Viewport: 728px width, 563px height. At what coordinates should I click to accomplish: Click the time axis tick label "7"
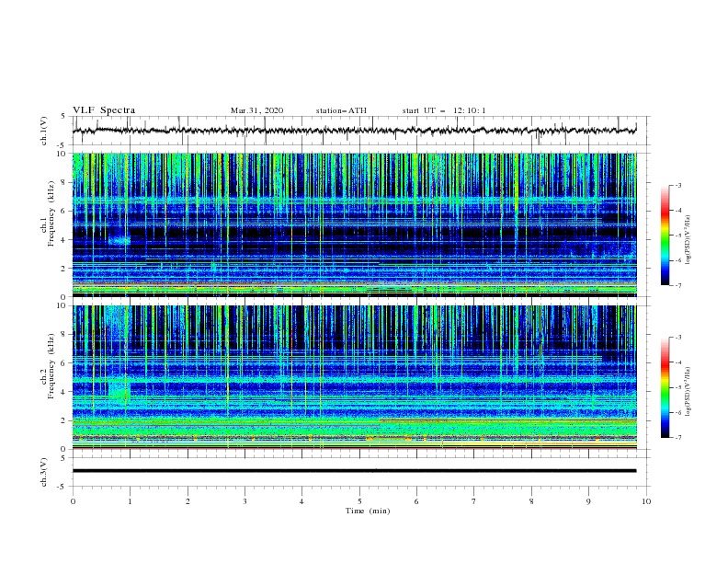click(474, 501)
